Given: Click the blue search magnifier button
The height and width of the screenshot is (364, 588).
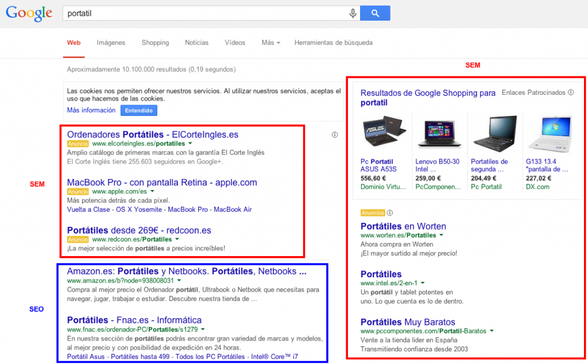Looking at the screenshot, I should click(x=375, y=13).
